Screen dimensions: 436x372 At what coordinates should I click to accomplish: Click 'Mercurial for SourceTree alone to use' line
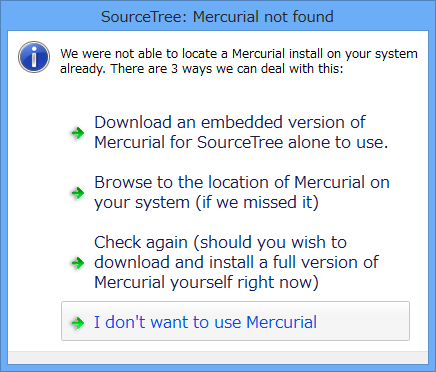point(241,142)
